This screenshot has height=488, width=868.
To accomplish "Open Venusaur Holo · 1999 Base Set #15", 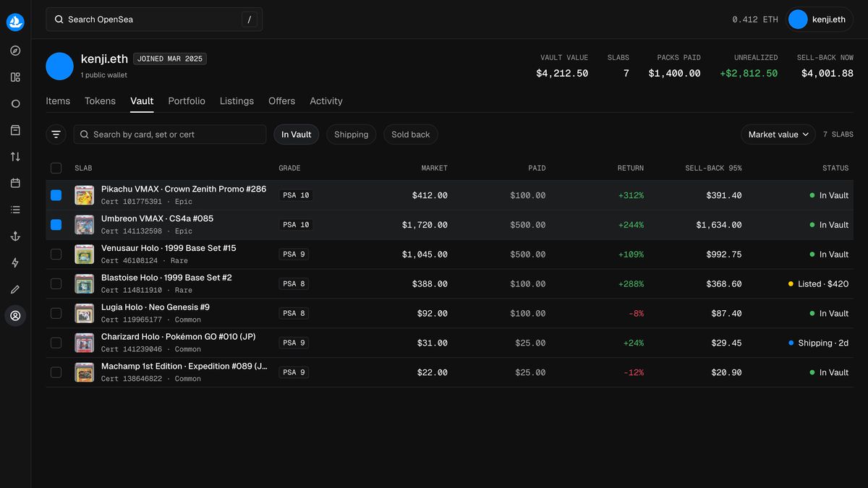I will [x=169, y=249].
